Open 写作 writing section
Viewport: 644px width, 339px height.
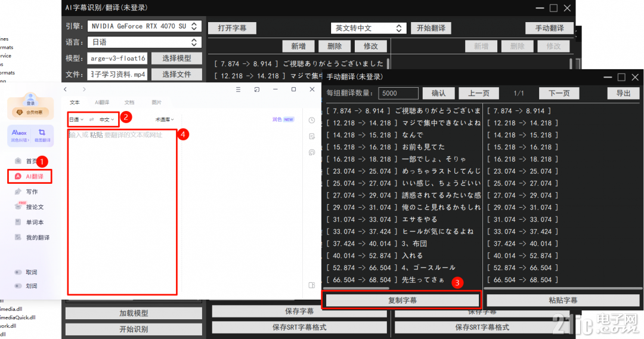[x=26, y=192]
